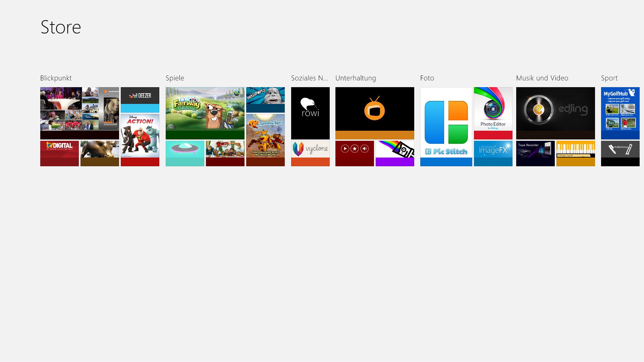
Task: Open the Deezer app tile
Action: coord(140,100)
